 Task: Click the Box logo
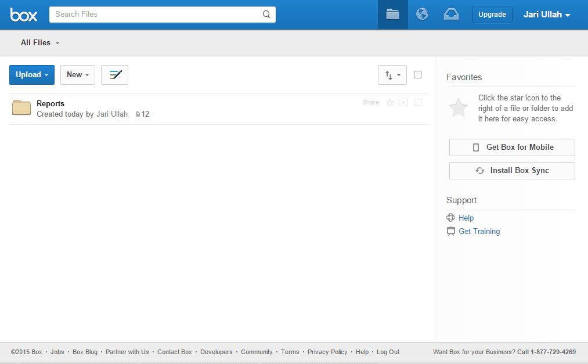coord(24,15)
